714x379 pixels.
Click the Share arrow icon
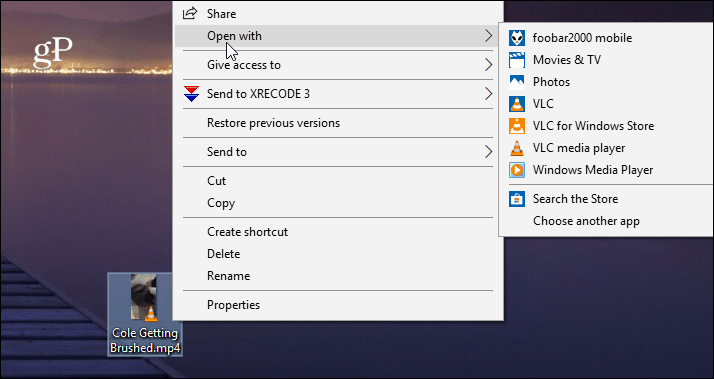(x=190, y=13)
